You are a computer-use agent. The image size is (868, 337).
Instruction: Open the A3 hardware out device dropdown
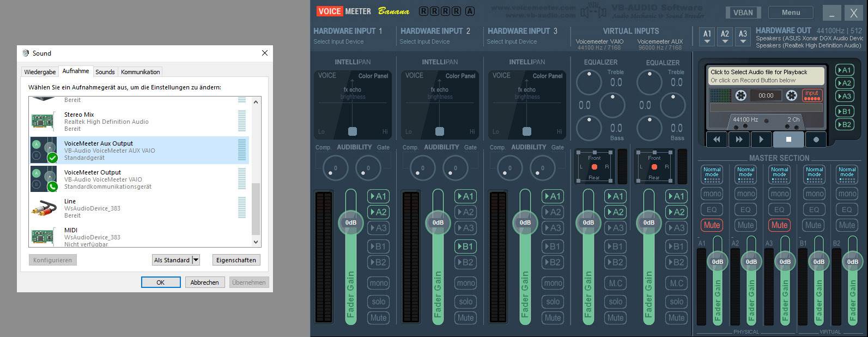click(743, 37)
